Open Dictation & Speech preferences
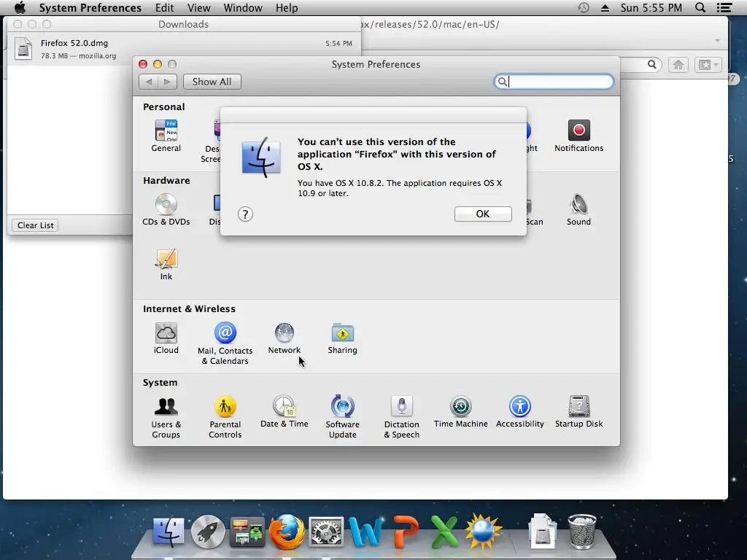The width and height of the screenshot is (747, 560). click(x=402, y=417)
